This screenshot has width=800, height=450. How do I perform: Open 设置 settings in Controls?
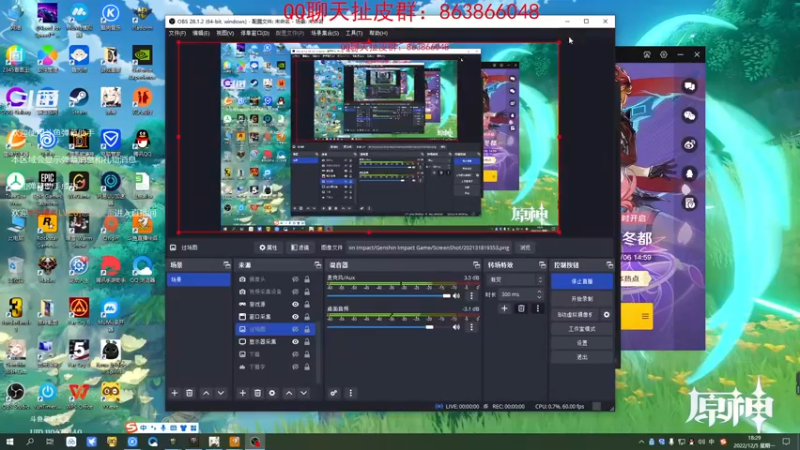click(582, 343)
